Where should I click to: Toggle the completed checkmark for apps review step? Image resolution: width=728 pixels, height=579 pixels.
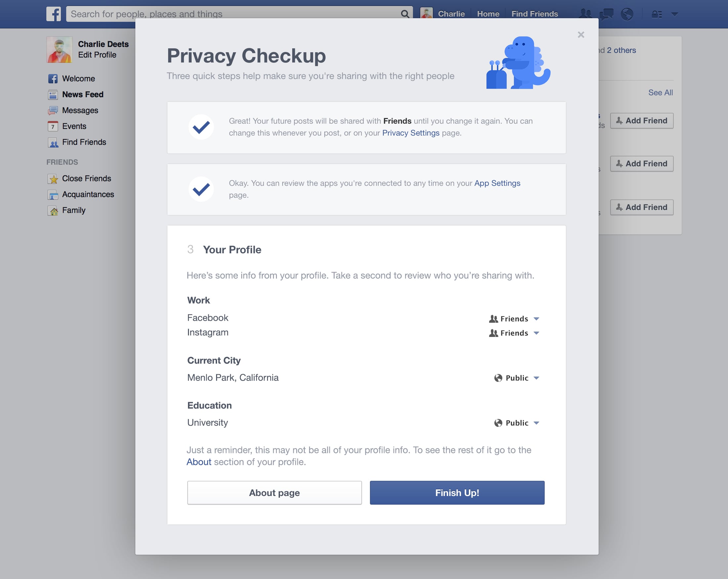(201, 189)
